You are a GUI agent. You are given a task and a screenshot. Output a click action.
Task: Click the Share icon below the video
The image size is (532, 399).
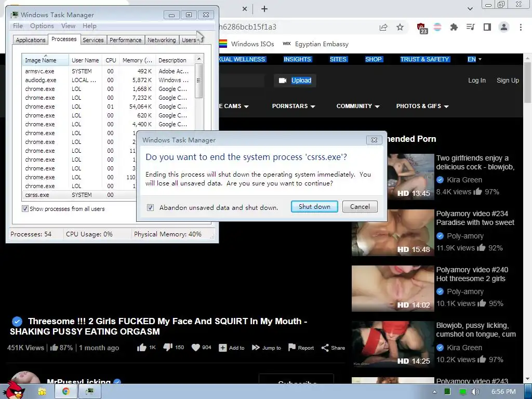click(x=325, y=348)
